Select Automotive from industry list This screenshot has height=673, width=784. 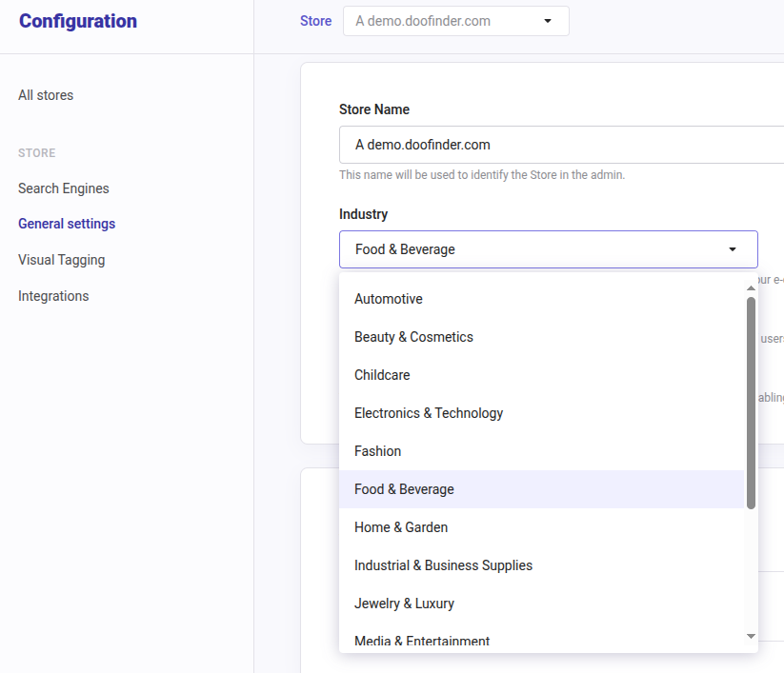click(x=389, y=299)
